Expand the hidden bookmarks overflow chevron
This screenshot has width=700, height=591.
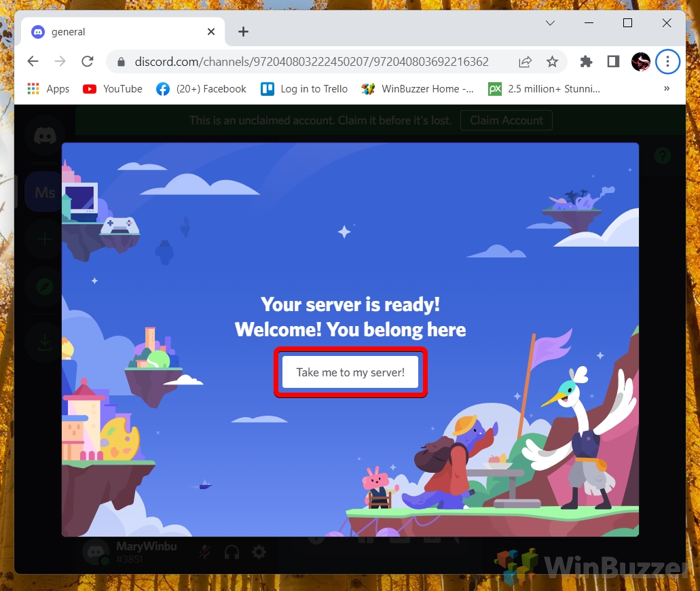click(x=667, y=88)
